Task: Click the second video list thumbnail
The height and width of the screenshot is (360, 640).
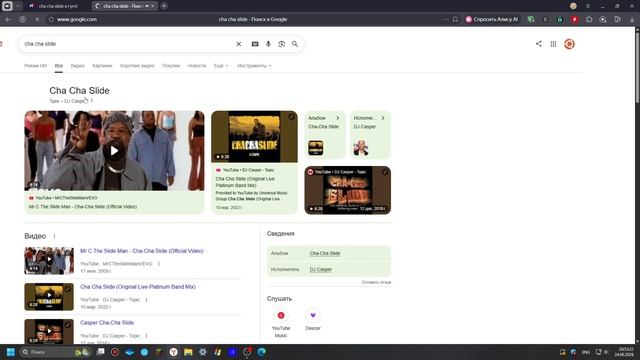Action: click(x=49, y=297)
